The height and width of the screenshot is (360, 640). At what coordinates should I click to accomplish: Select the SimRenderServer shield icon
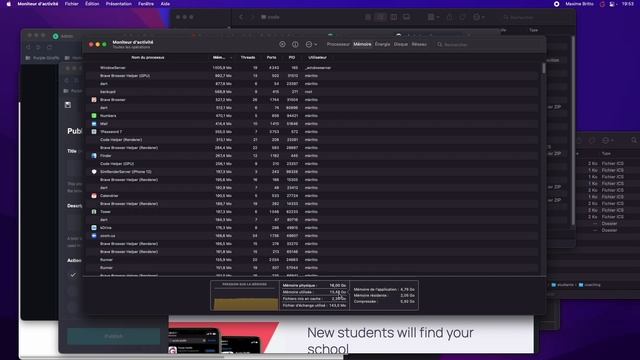[x=94, y=171]
